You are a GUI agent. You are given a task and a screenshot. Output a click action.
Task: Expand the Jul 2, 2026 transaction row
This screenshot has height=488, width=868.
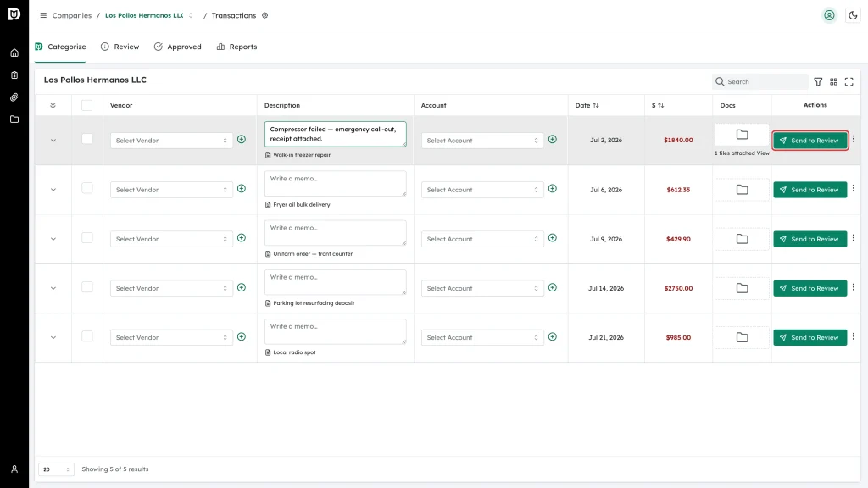pos(53,141)
